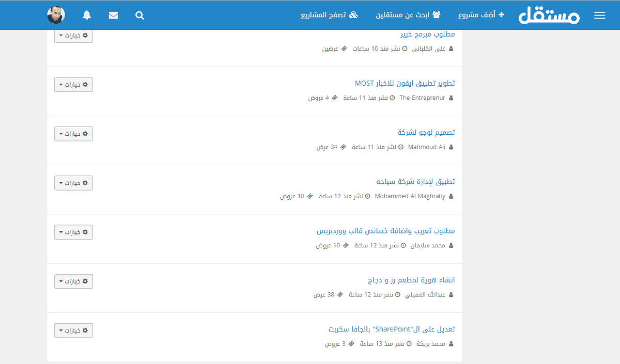The height and width of the screenshot is (364, 620).
Task: Click the عرضين offers count
Action: [x=331, y=49]
